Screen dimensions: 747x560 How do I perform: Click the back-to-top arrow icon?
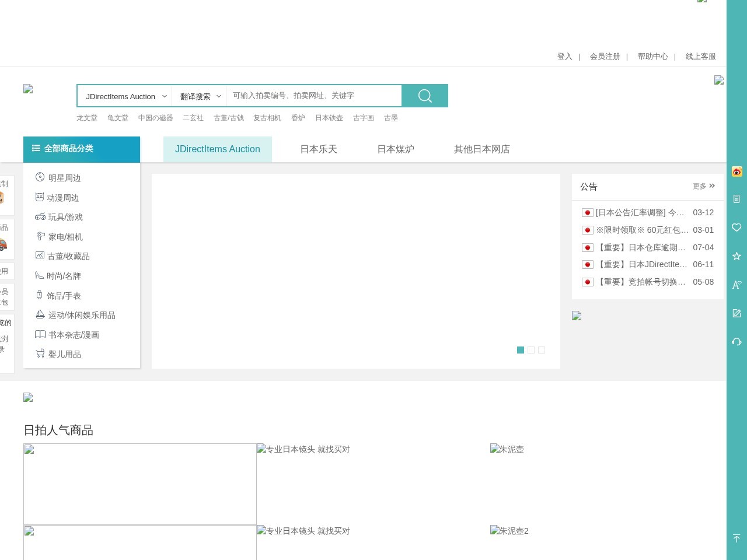tap(736, 538)
